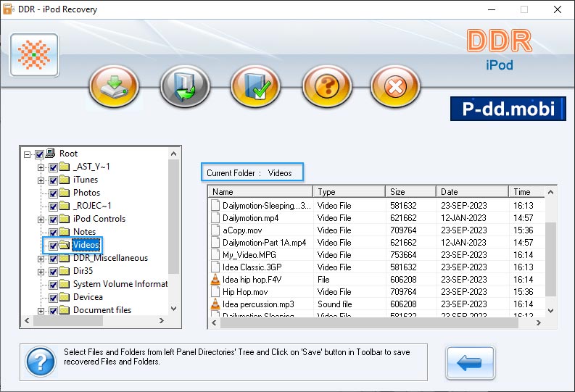
Task: Click file icon of Dailymotion.mp4
Action: point(215,218)
